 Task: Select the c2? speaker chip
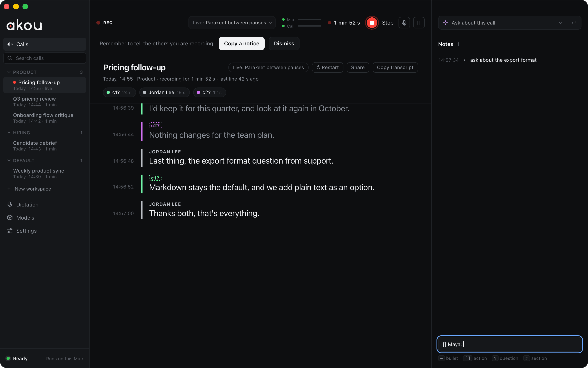(x=209, y=92)
